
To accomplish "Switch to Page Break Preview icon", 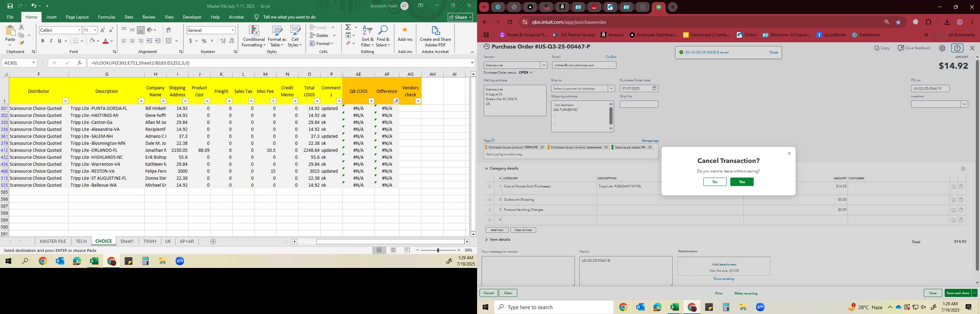I will 407,250.
